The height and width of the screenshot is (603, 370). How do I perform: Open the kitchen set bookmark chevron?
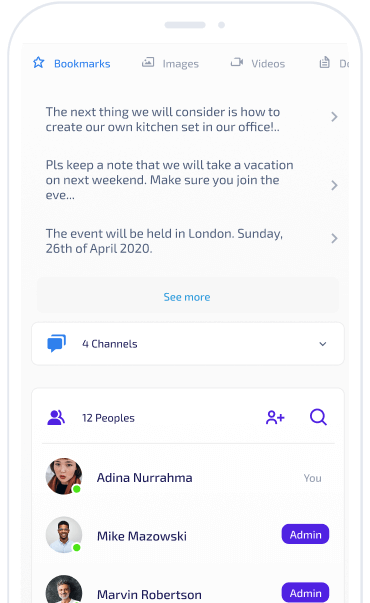pos(334,117)
